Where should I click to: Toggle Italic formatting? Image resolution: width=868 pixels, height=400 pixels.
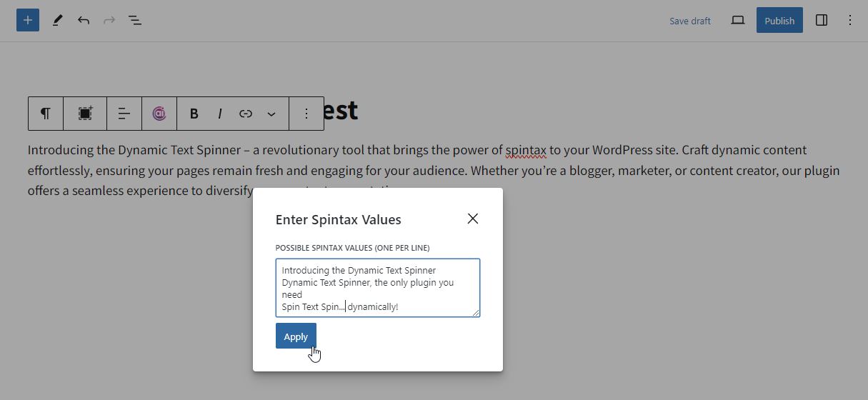point(220,114)
